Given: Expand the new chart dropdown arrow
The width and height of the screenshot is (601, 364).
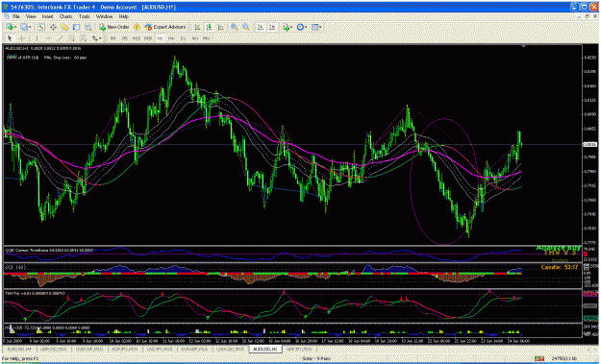Looking at the screenshot, I should (15, 27).
